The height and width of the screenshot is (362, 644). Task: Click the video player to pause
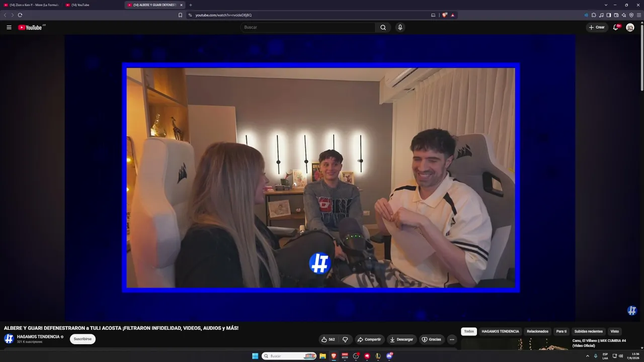click(320, 177)
